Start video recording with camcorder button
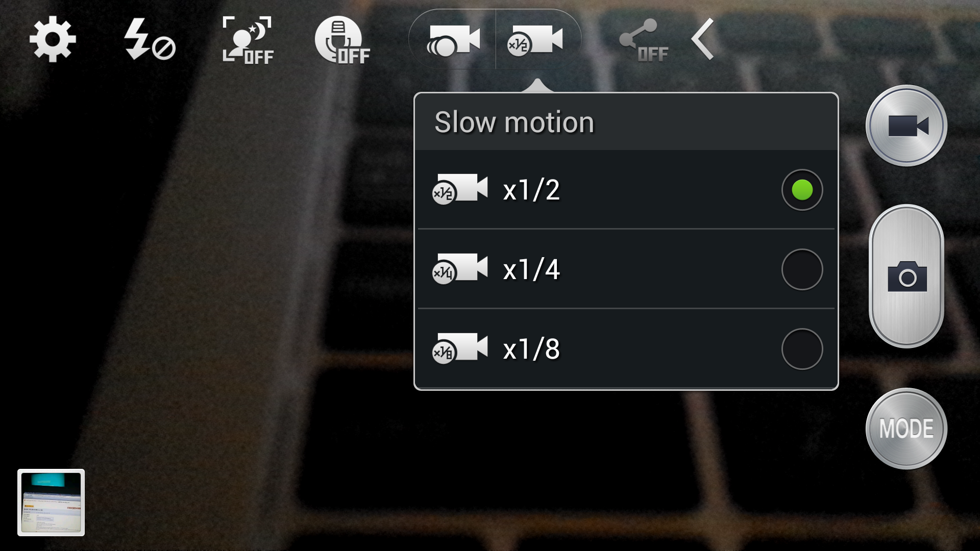 coord(906,126)
